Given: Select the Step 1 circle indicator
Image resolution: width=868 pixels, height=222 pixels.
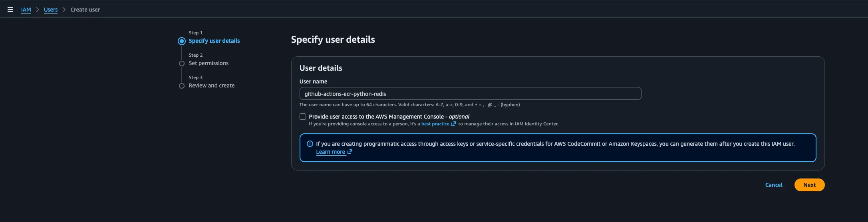Looking at the screenshot, I should coord(182,41).
